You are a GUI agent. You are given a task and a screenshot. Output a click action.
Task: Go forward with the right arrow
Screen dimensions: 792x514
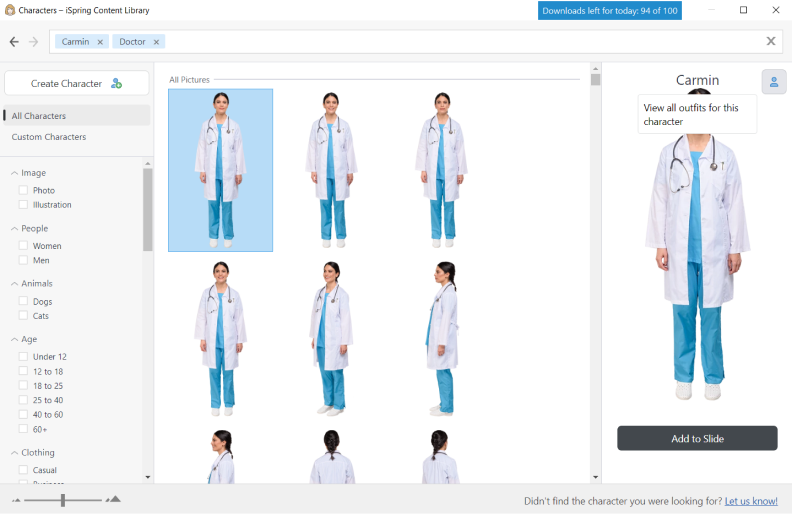[x=33, y=42]
